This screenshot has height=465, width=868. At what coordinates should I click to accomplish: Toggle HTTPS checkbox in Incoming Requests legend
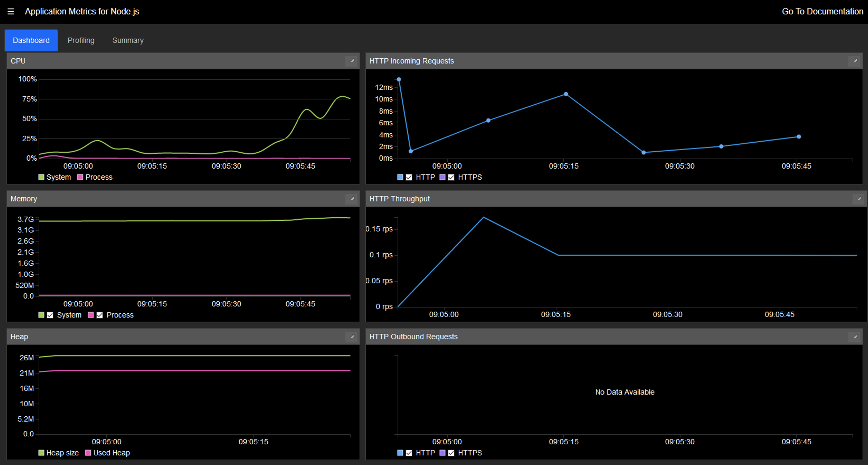(x=451, y=177)
